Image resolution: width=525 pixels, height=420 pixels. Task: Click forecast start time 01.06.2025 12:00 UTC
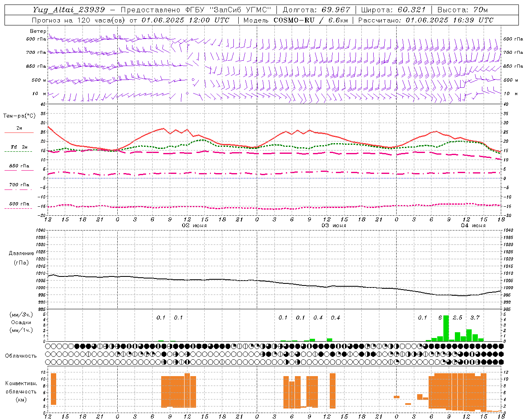coord(185,20)
